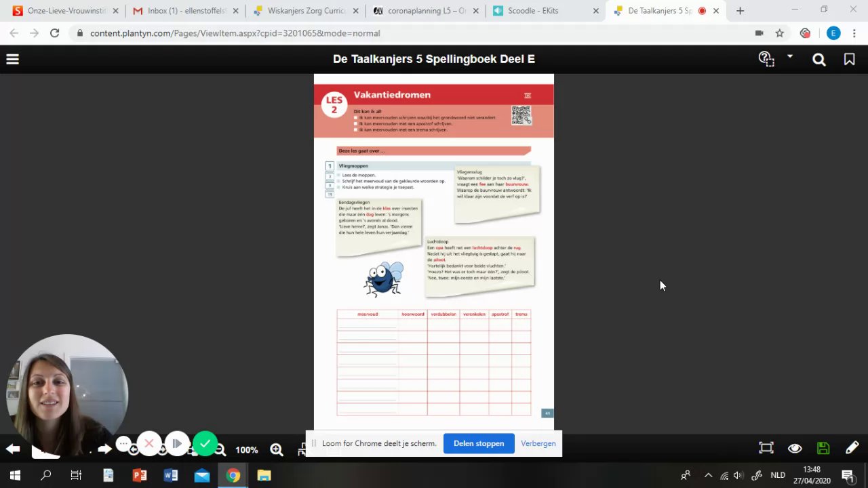Click the NLD language indicator
868x488 pixels.
click(x=778, y=475)
